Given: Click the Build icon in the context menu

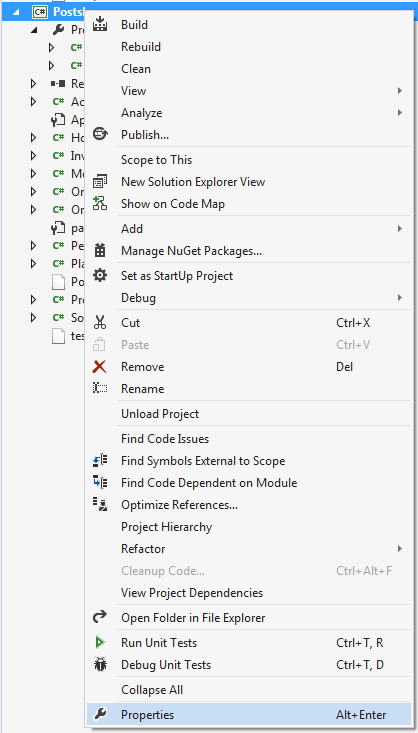Looking at the screenshot, I should 100,24.
